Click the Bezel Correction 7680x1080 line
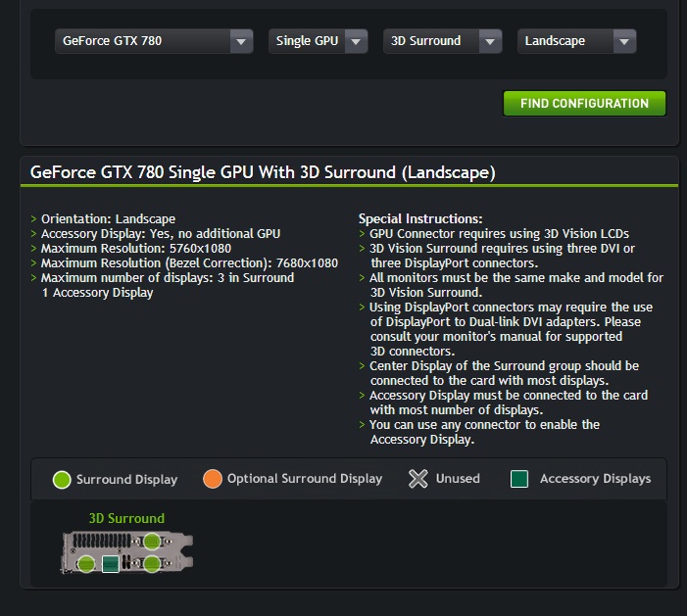The height and width of the screenshot is (616, 687). pyautogui.click(x=189, y=263)
